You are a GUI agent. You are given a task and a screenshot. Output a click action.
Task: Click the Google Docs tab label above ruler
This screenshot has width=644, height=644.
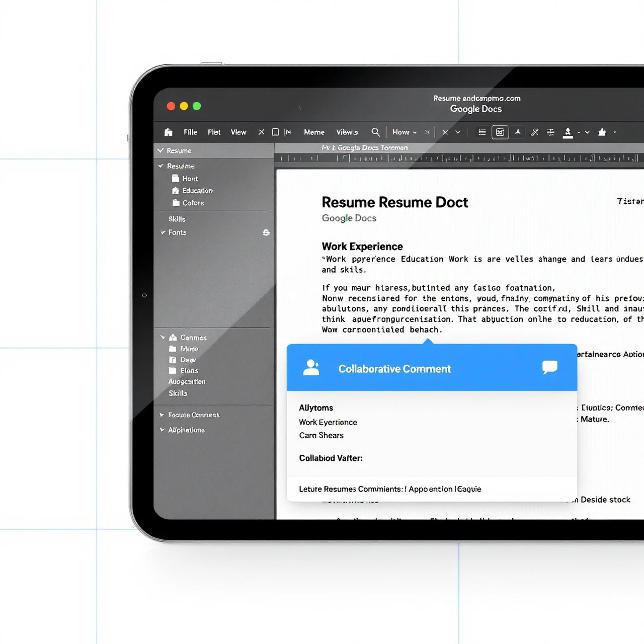click(x=365, y=147)
